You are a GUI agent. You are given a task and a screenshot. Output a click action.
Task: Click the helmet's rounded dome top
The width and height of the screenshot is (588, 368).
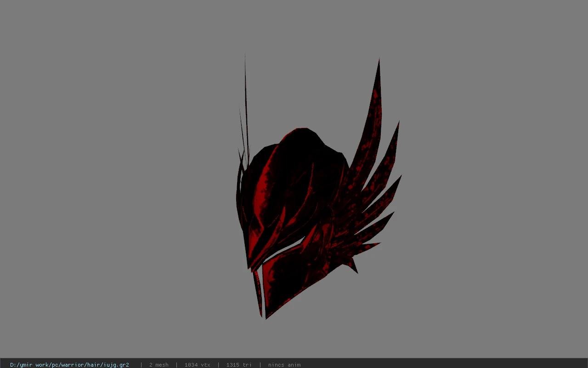pyautogui.click(x=303, y=138)
